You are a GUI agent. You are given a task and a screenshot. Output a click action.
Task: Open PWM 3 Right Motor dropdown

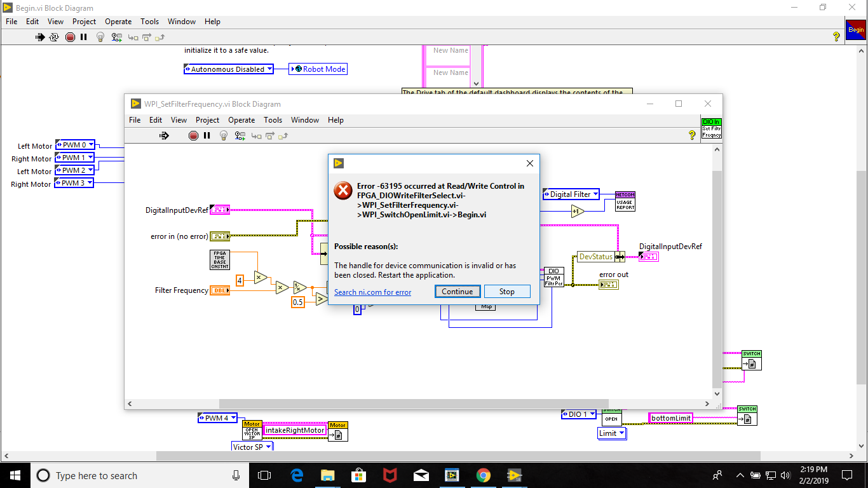[75, 183]
